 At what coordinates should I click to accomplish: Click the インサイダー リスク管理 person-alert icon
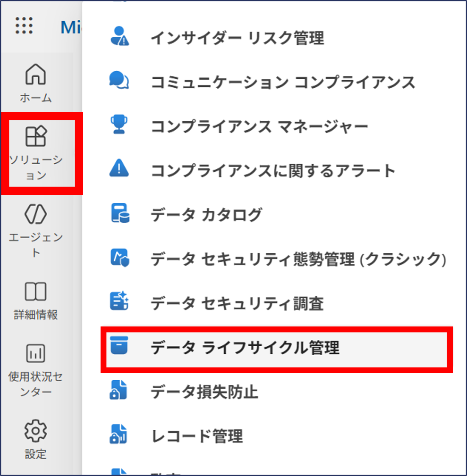119,36
